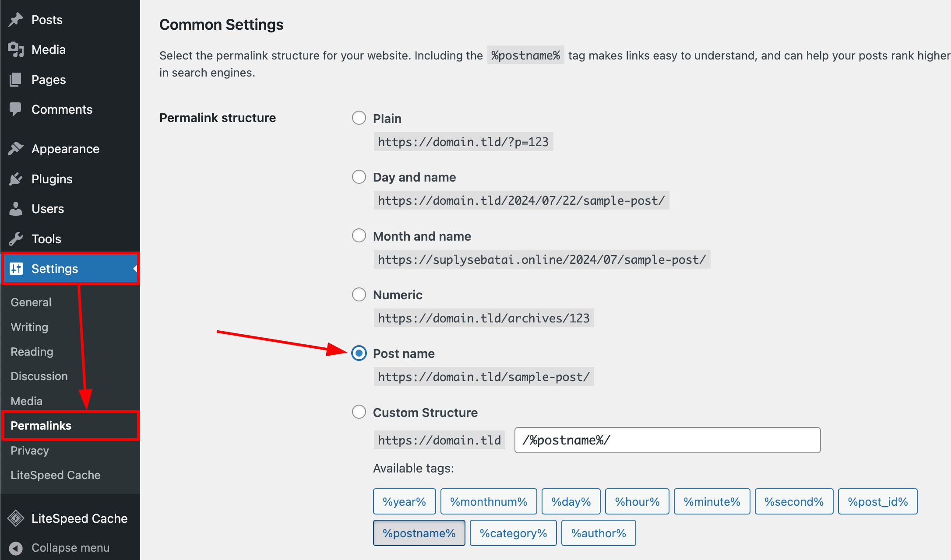
Task: Click the Posts pushpin icon
Action: click(x=16, y=20)
